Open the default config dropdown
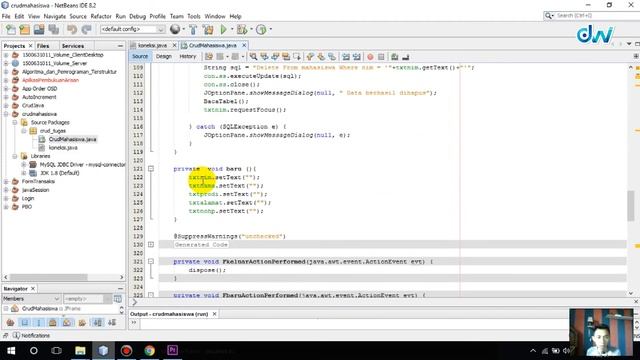Viewport: 640px width, 360px height. point(133,29)
